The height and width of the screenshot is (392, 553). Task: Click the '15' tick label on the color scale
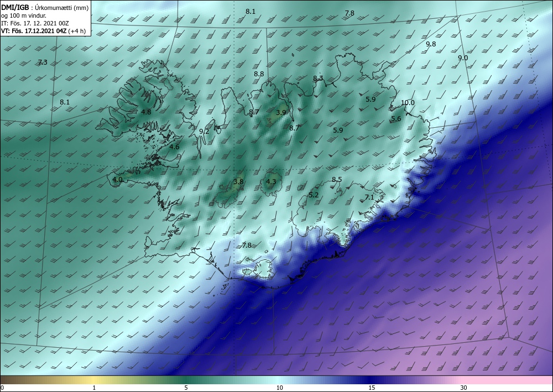coord(372,388)
